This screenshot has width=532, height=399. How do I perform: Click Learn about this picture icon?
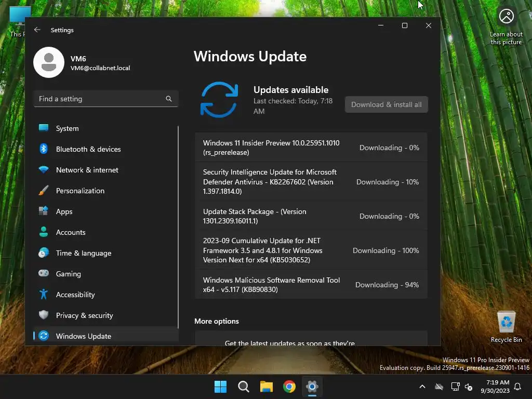pos(506,16)
